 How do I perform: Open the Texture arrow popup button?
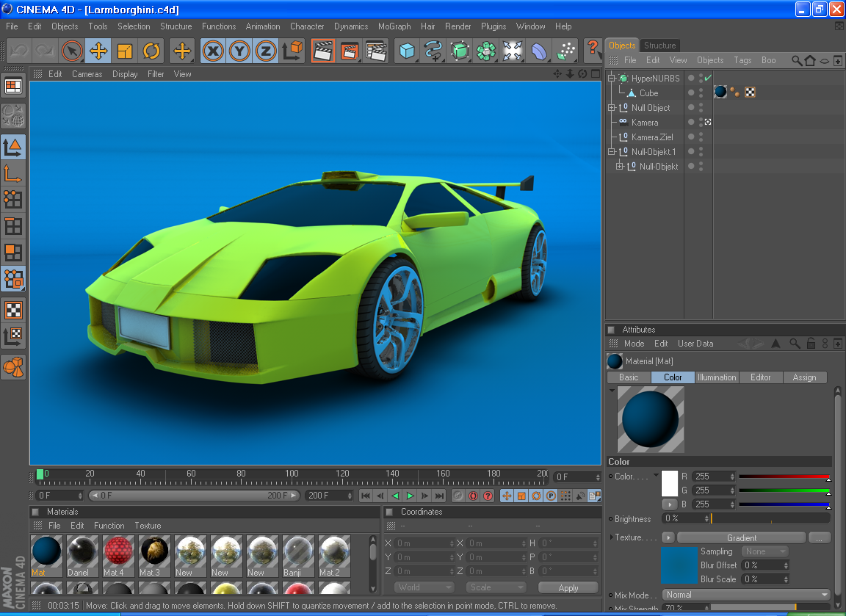point(668,537)
